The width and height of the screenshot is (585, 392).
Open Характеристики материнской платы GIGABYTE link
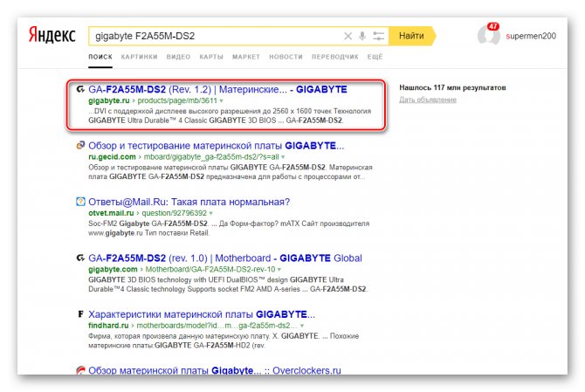click(x=202, y=314)
